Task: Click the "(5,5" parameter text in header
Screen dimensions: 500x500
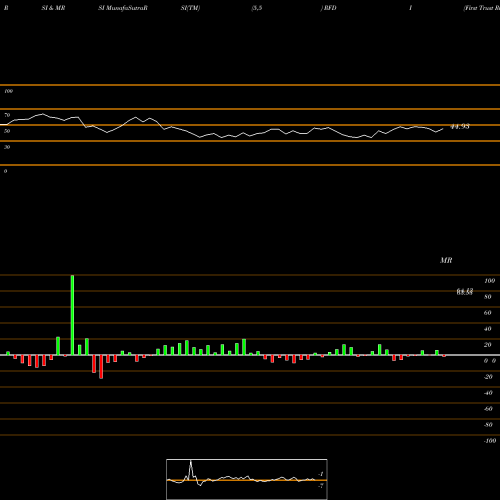Action: click(x=257, y=8)
